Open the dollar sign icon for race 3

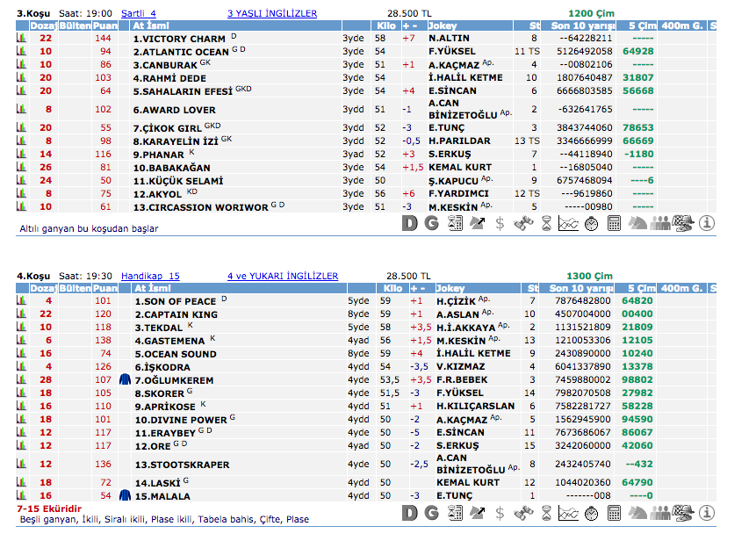point(500,223)
